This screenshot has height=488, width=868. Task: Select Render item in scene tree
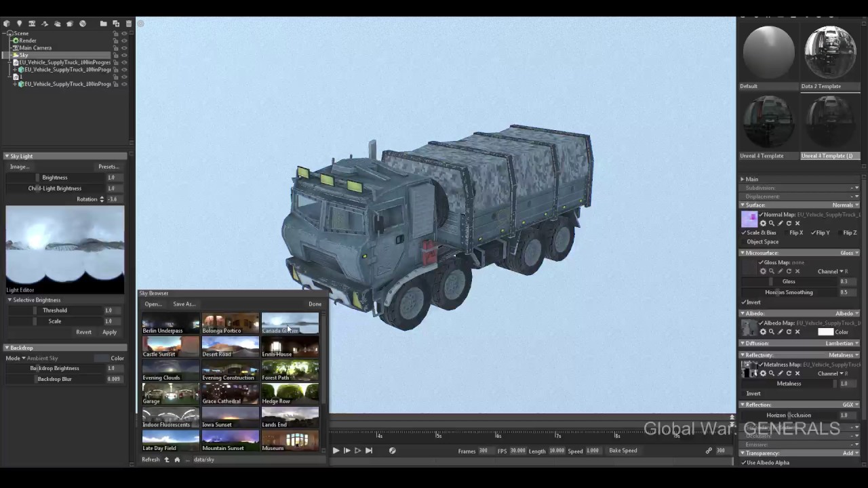click(28, 41)
